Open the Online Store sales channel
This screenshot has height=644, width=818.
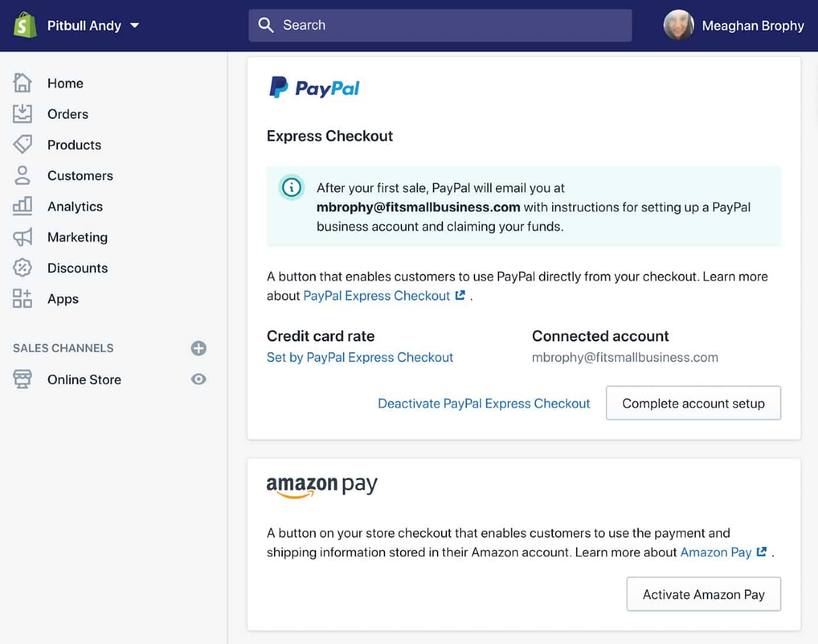[x=84, y=379]
